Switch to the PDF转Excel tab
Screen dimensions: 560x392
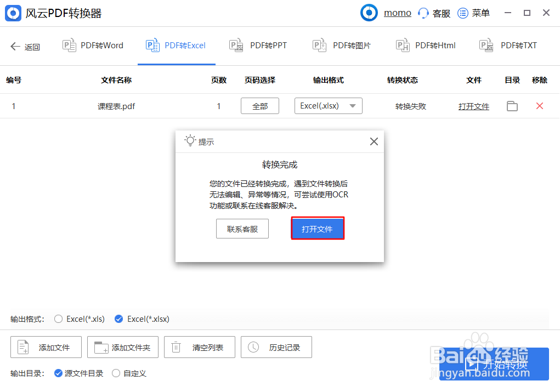point(176,46)
